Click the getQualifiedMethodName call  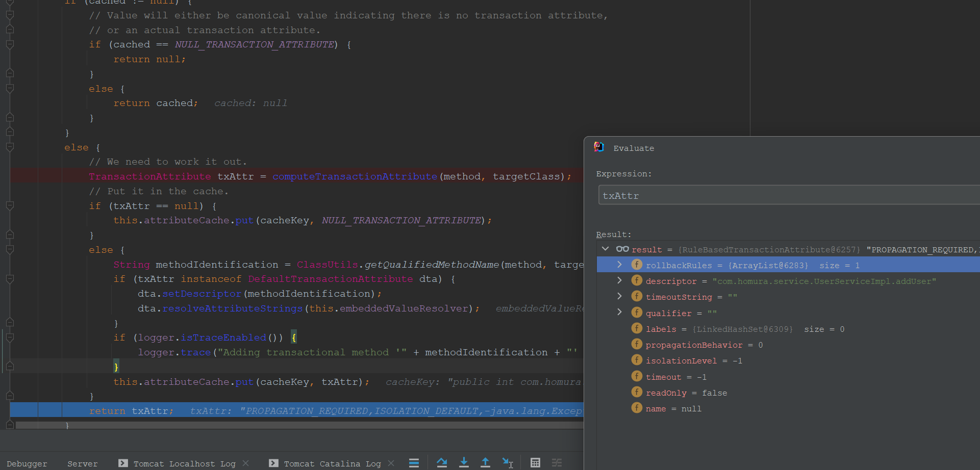[432, 265]
